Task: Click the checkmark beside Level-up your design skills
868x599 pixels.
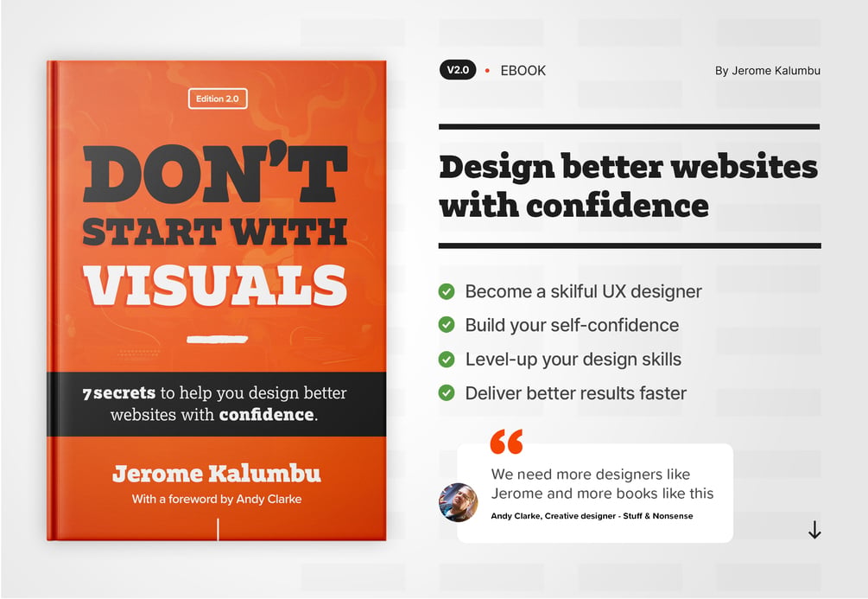Action: tap(447, 359)
